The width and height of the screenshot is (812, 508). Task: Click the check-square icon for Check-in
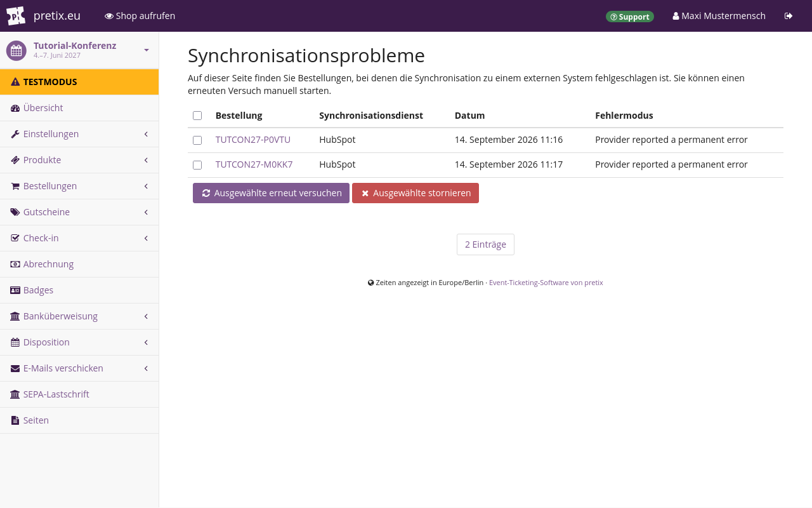click(15, 238)
